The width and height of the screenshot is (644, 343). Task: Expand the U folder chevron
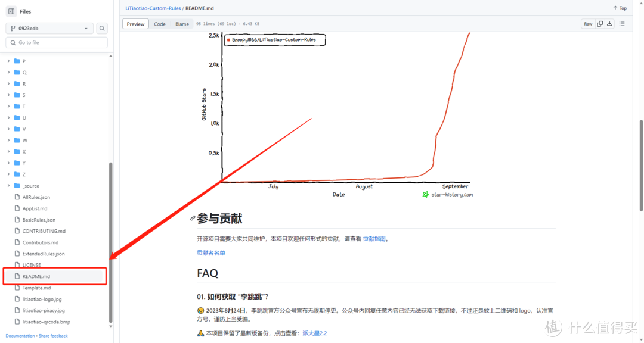coord(8,118)
